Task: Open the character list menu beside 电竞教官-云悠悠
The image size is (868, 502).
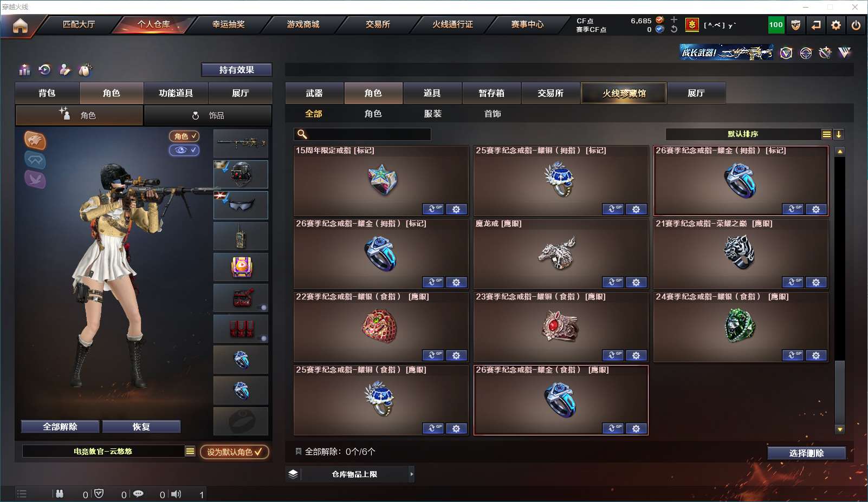Action: coord(190,451)
